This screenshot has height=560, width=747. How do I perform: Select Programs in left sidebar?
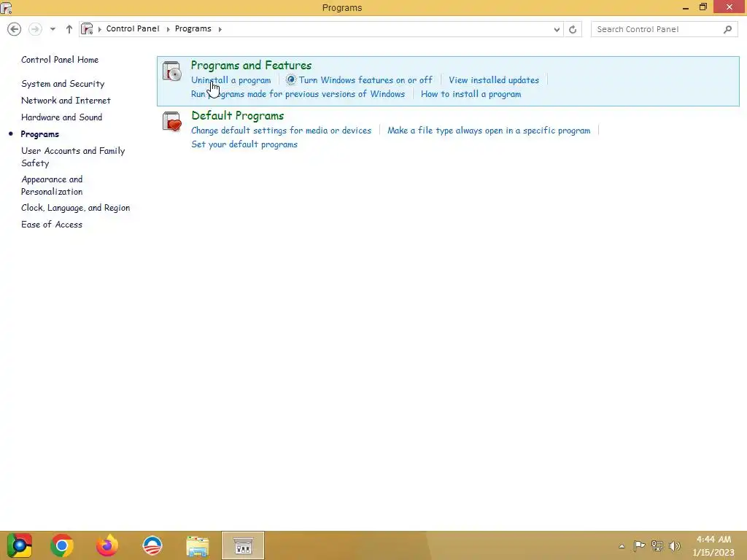[39, 134]
